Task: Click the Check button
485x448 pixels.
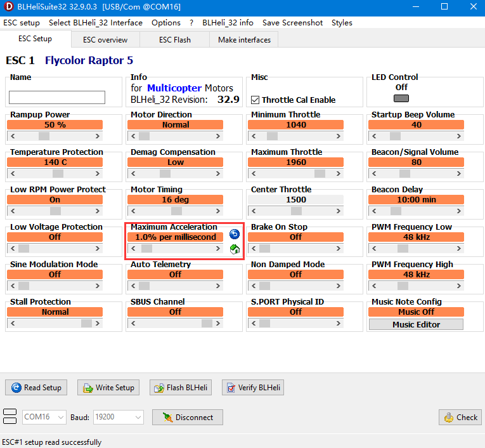Action: (x=460, y=417)
